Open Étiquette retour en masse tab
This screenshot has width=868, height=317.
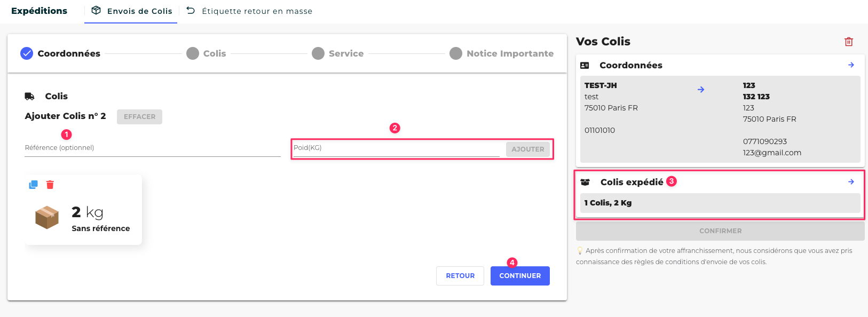click(249, 11)
